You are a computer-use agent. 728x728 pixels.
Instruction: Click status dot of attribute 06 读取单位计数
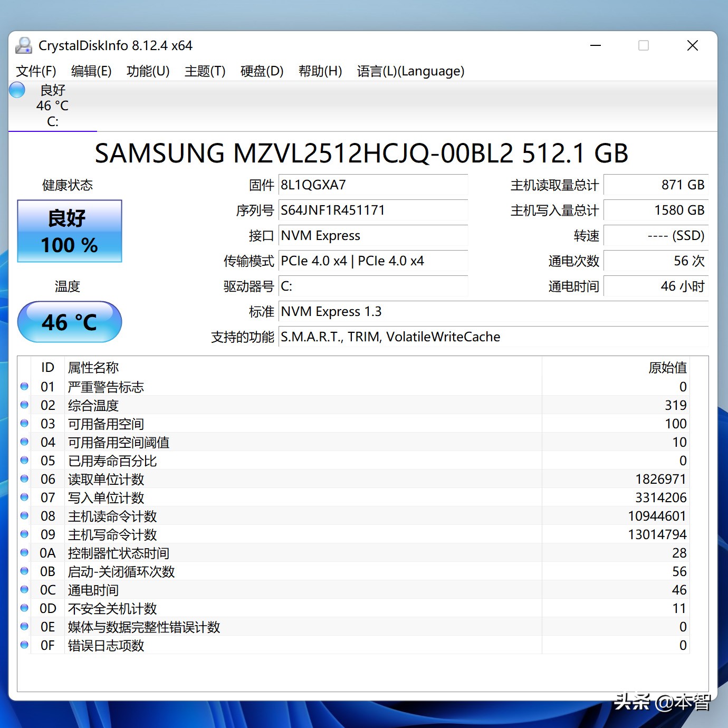(24, 479)
